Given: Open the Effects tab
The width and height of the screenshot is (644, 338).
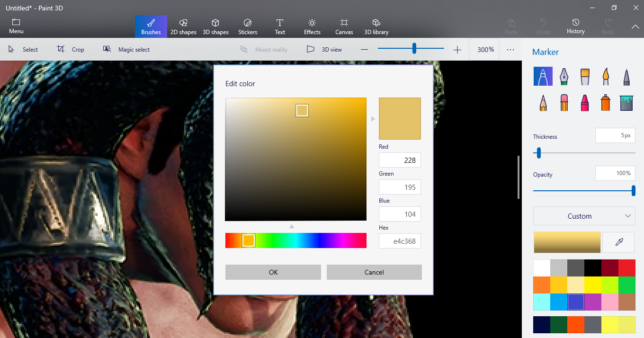Looking at the screenshot, I should tap(312, 27).
